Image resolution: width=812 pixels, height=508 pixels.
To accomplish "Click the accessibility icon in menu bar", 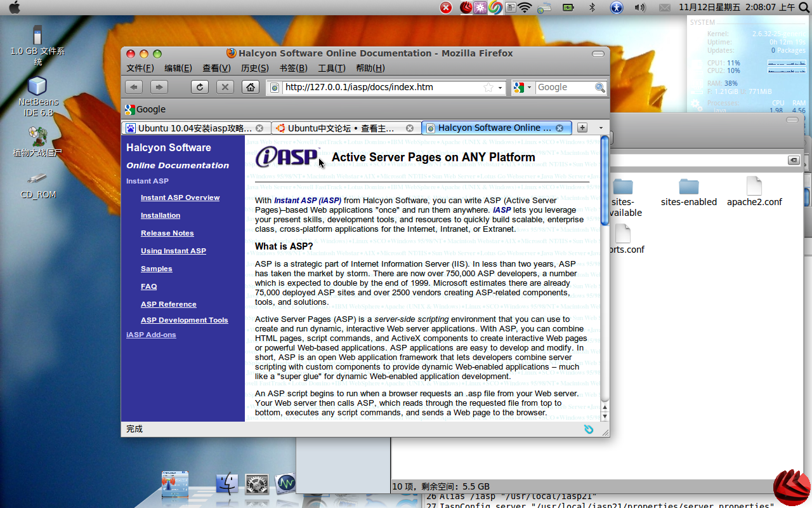I will tap(617, 8).
